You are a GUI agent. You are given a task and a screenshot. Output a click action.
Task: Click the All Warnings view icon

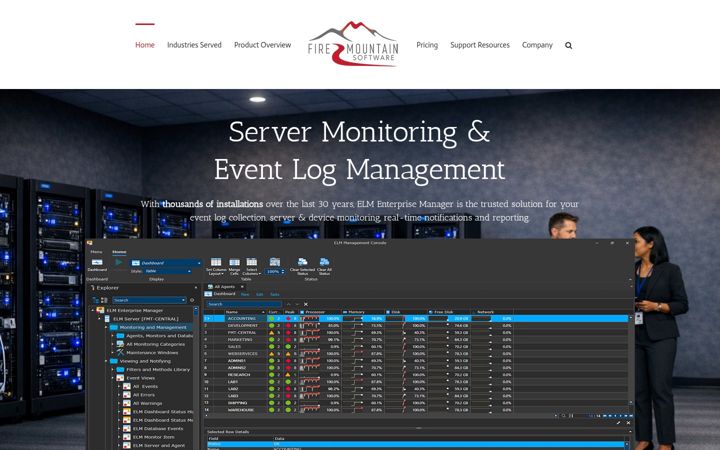[127, 403]
